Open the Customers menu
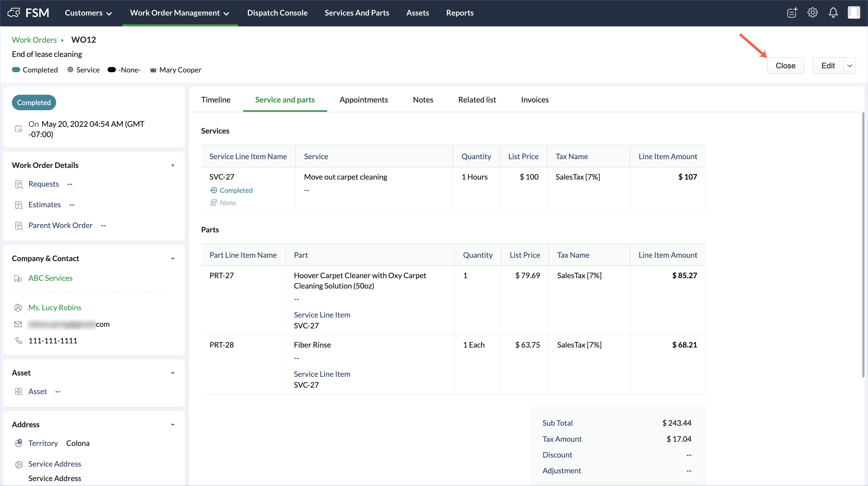868x486 pixels. [x=88, y=13]
